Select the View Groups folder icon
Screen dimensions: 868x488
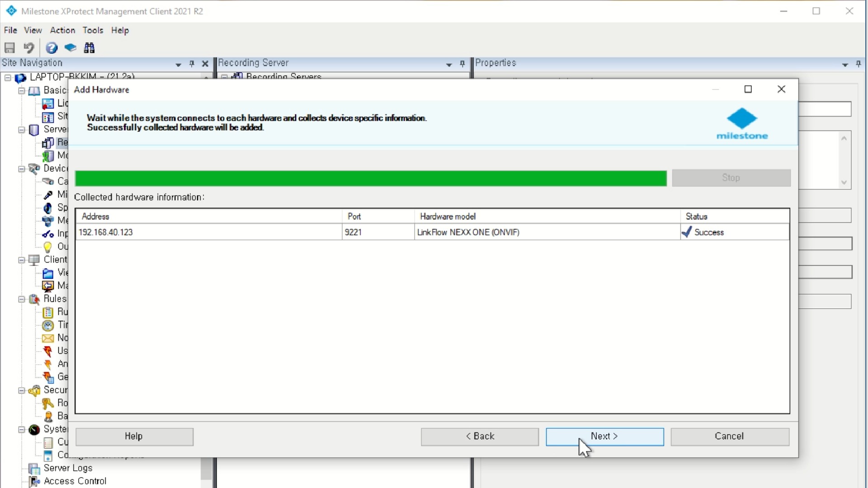coord(48,273)
